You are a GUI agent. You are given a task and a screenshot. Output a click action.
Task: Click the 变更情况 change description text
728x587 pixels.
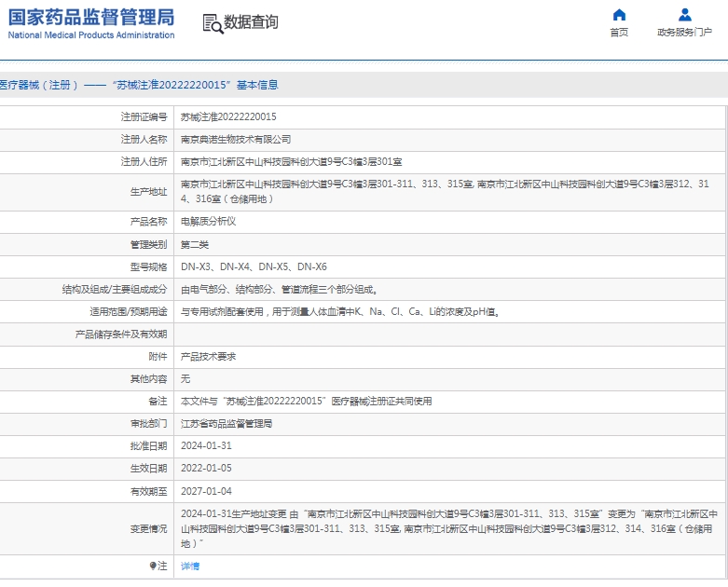tap(449, 528)
